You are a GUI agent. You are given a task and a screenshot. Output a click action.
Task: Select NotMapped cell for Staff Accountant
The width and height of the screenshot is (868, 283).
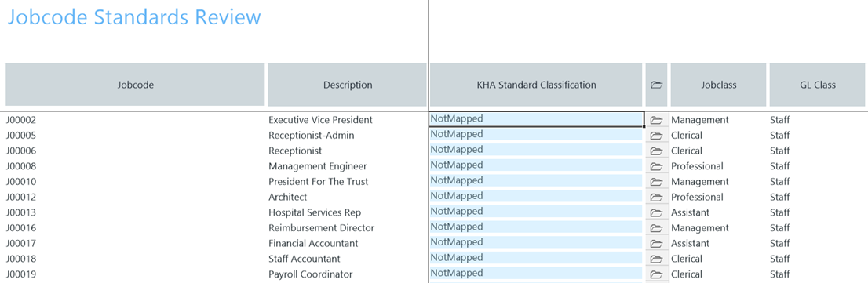pyautogui.click(x=536, y=258)
